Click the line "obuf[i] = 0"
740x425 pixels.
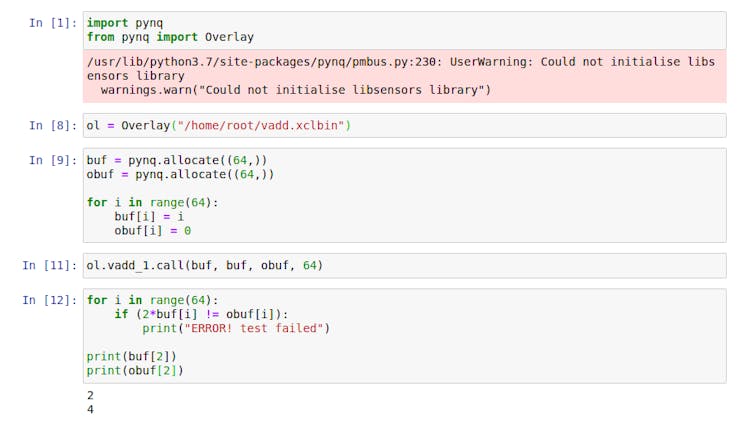point(152,231)
